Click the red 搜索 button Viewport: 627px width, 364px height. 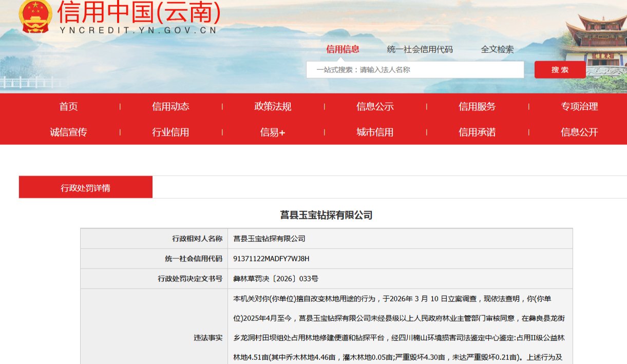(x=560, y=70)
